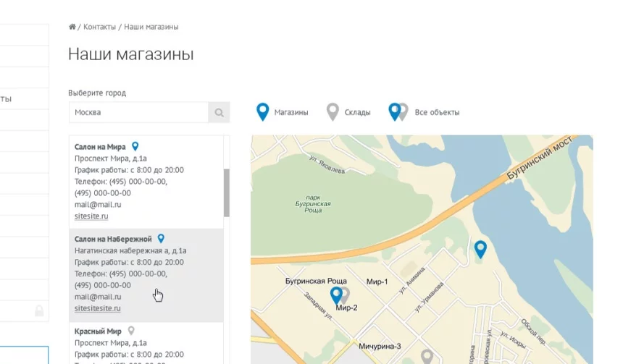623x364 pixels.
Task: Select the blue map marker near the river
Action: (480, 249)
